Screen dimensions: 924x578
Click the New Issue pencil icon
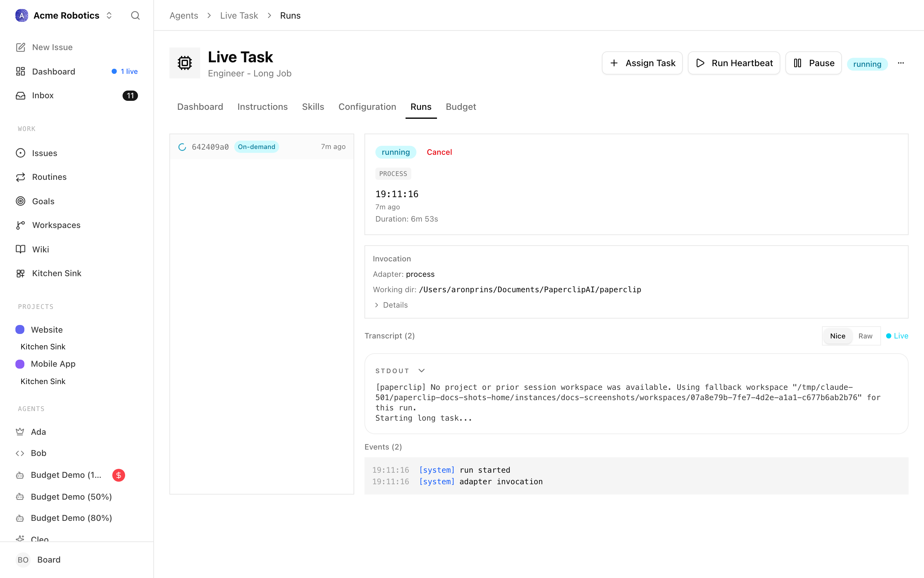pyautogui.click(x=21, y=47)
